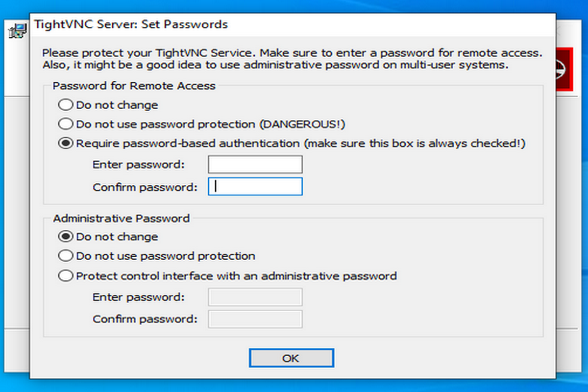588x392 pixels.
Task: Click administrative 'Confirm password' field
Action: tap(255, 319)
